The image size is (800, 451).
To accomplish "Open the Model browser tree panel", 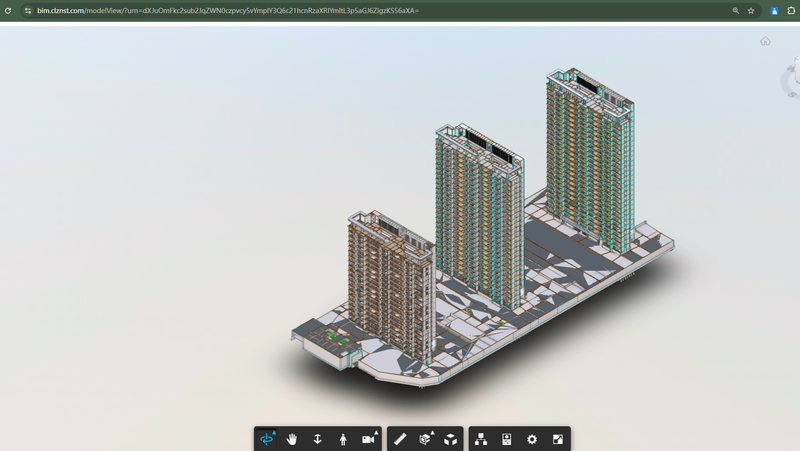I will point(481,439).
